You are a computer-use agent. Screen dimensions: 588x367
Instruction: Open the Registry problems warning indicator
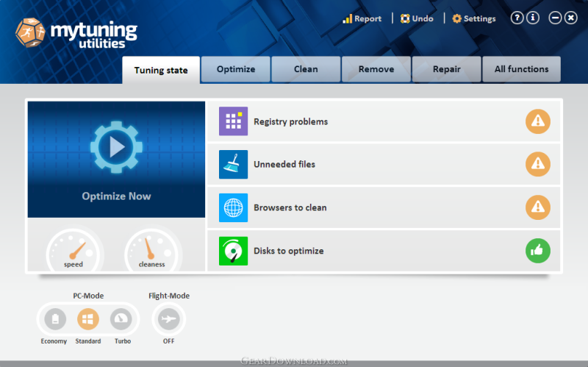(538, 121)
